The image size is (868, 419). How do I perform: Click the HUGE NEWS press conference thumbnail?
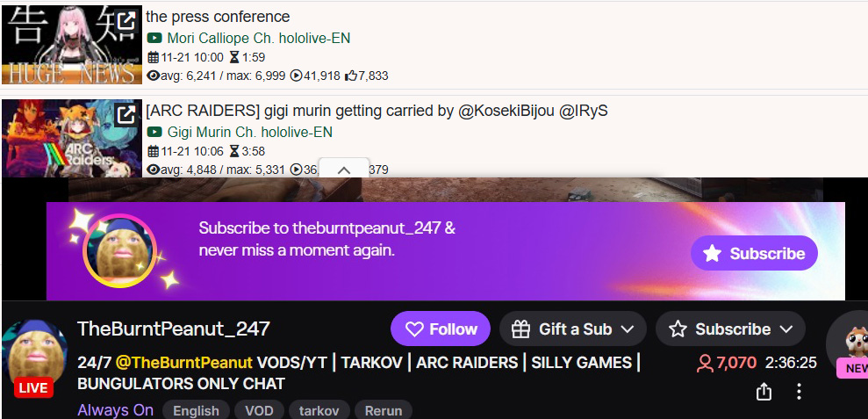coord(72,44)
